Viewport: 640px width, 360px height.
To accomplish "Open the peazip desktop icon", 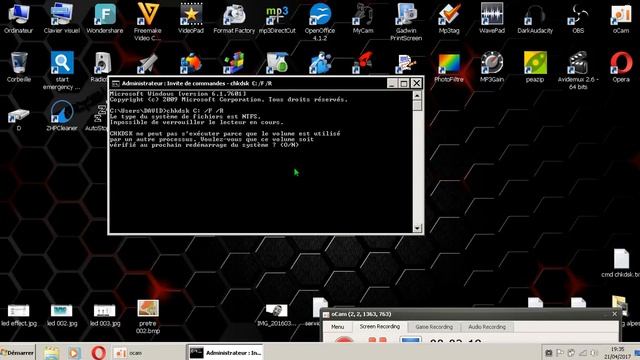I will (535, 68).
